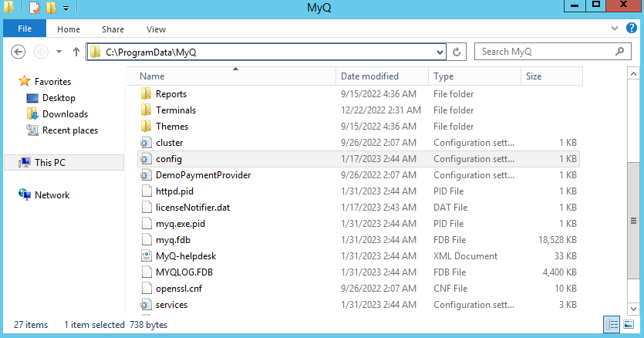Click the Back navigation arrow
The width and height of the screenshot is (644, 338).
pos(19,52)
